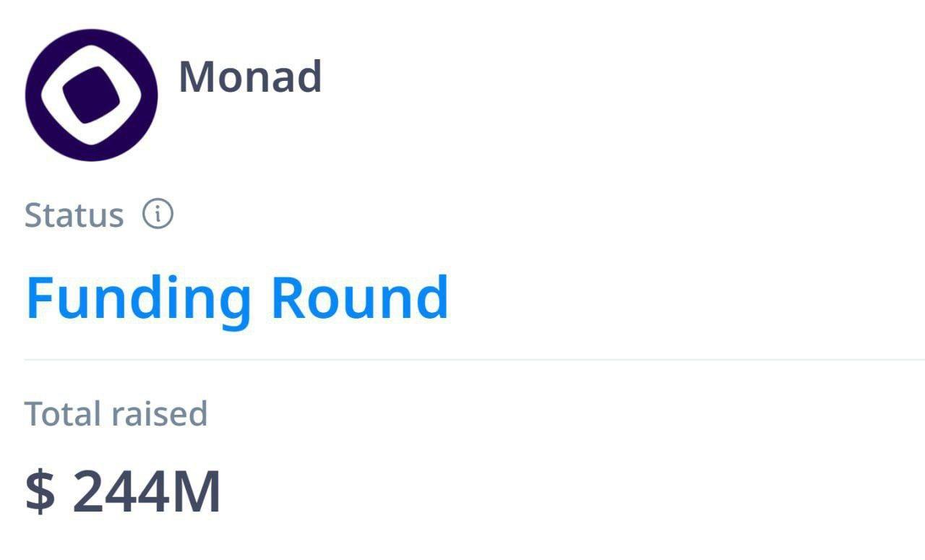Select the $ 244M raised amount

coord(123,491)
